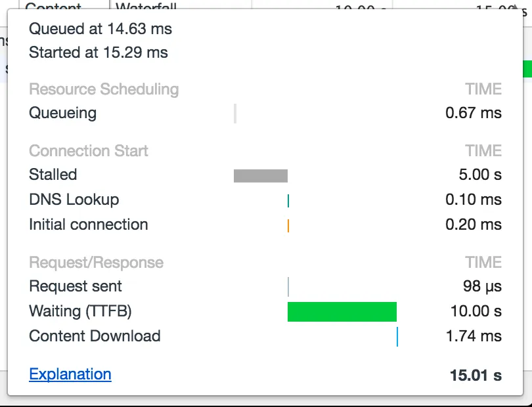Select the Queueing row label
This screenshot has width=532, height=407.
[x=63, y=113]
